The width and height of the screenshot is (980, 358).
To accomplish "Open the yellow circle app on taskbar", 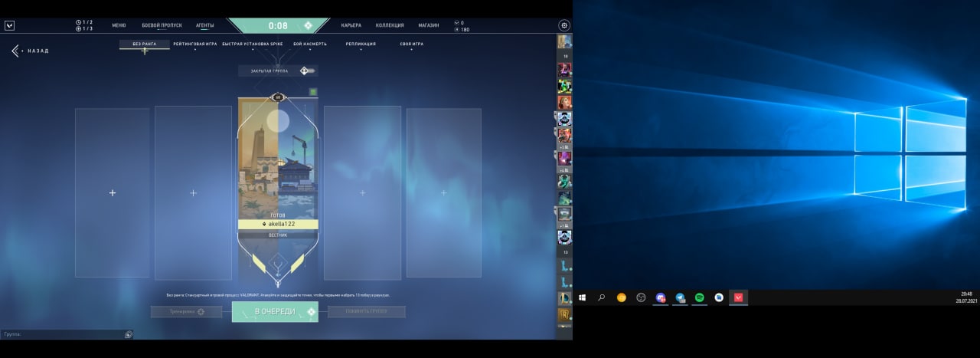I will click(x=622, y=297).
